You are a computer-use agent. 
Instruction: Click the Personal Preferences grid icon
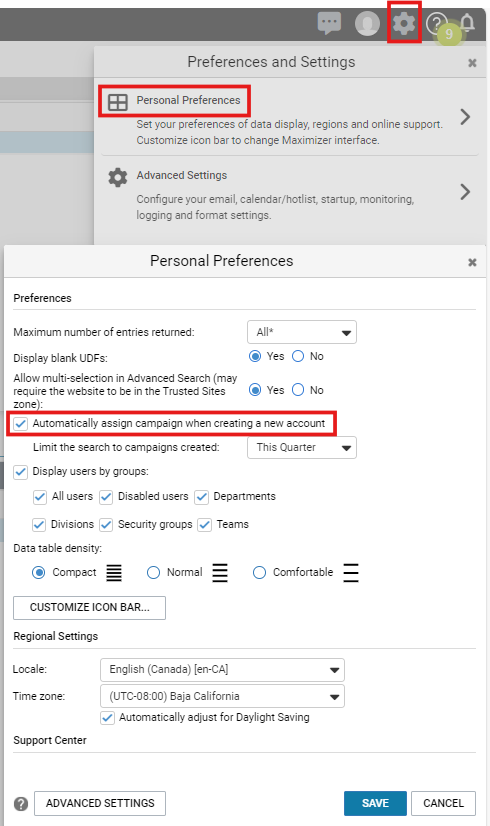coord(117,102)
